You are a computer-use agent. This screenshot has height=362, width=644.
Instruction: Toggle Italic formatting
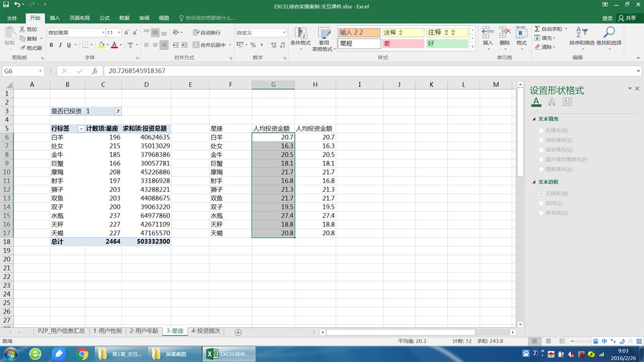pyautogui.click(x=60, y=45)
